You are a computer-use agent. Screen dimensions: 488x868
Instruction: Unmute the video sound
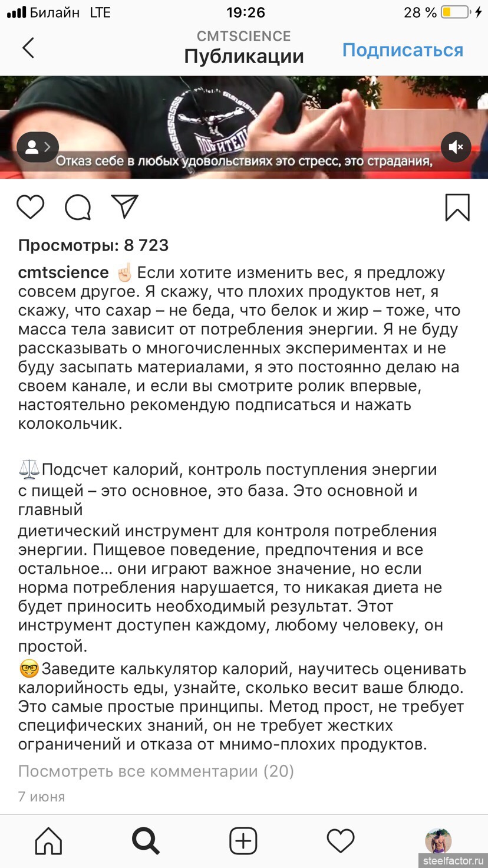pos(456,147)
